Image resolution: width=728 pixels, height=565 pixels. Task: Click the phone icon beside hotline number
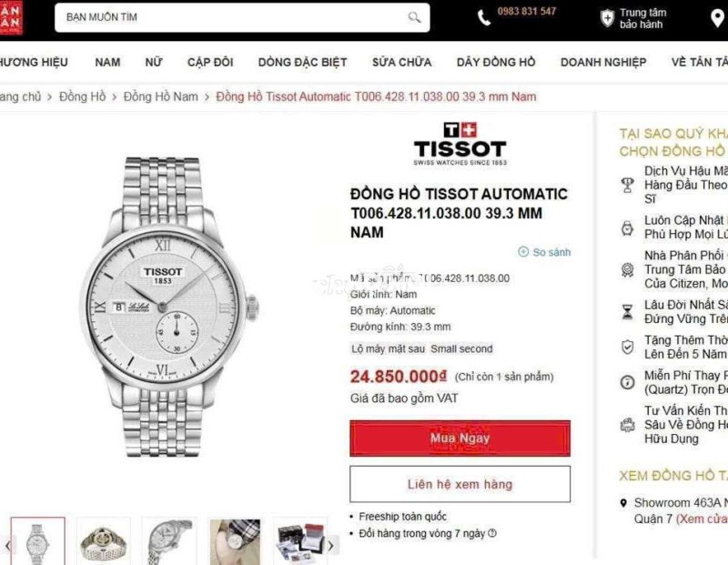[484, 17]
